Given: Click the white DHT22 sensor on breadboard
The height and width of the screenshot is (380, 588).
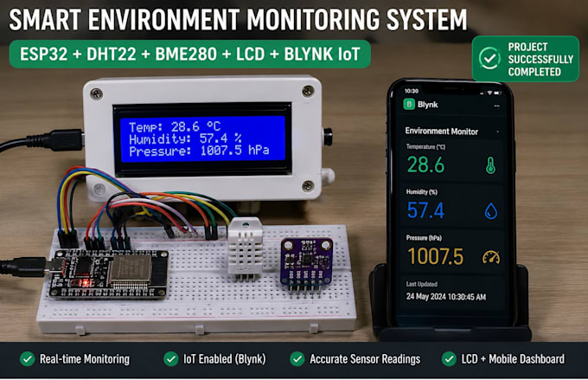Looking at the screenshot, I should [x=246, y=248].
